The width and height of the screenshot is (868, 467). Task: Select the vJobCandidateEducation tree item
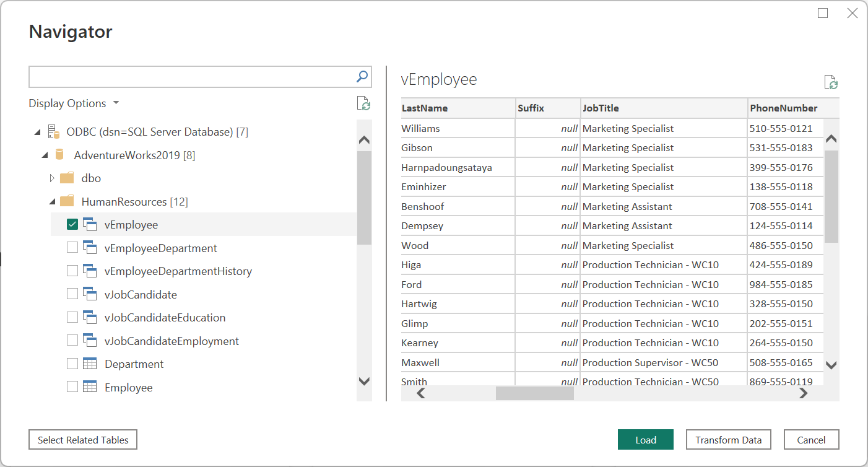(x=165, y=318)
